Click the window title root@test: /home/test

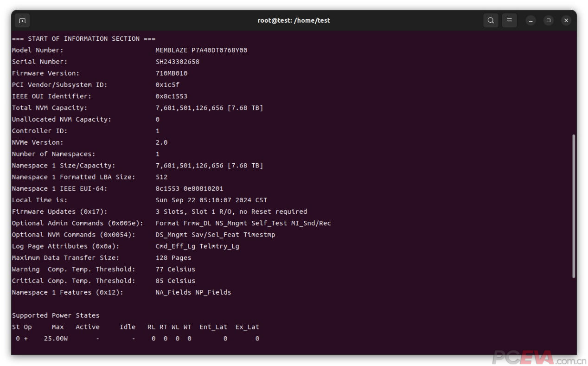click(x=294, y=20)
